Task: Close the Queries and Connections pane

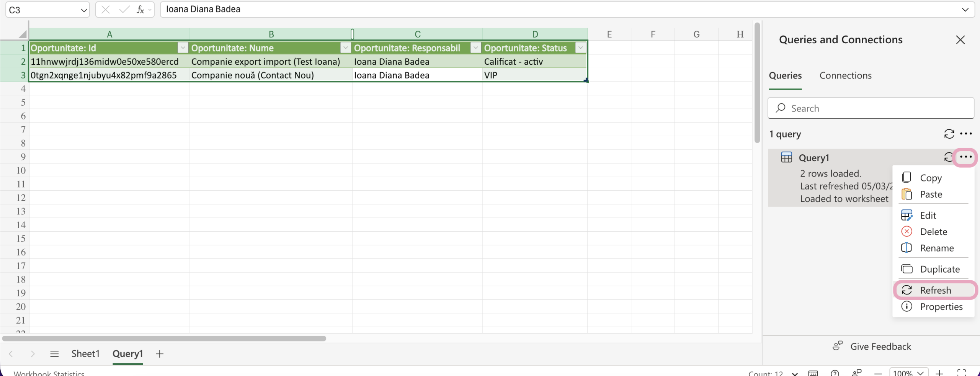Action: [x=960, y=40]
